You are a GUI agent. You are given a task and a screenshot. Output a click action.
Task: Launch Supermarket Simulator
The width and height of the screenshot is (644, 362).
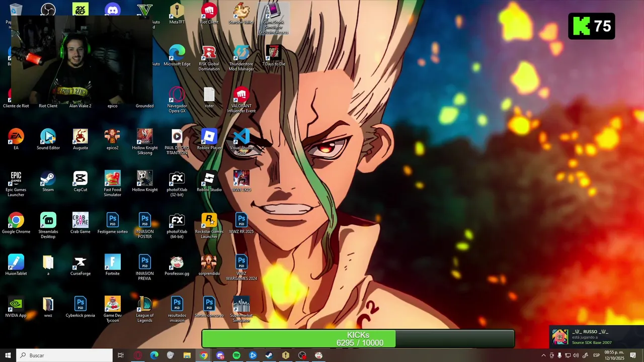242,310
